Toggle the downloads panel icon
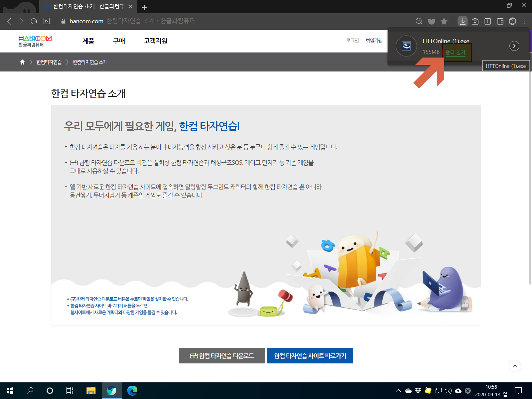Viewport: 532px width, 399px height. (x=463, y=21)
